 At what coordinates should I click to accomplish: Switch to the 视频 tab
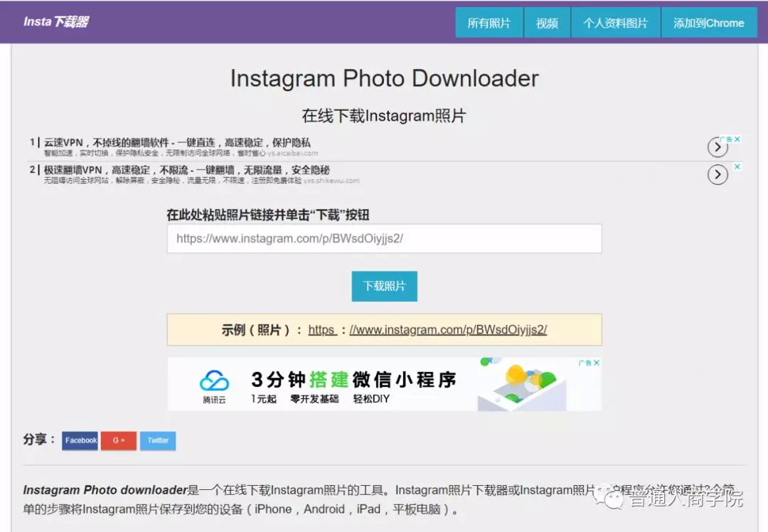tap(547, 23)
